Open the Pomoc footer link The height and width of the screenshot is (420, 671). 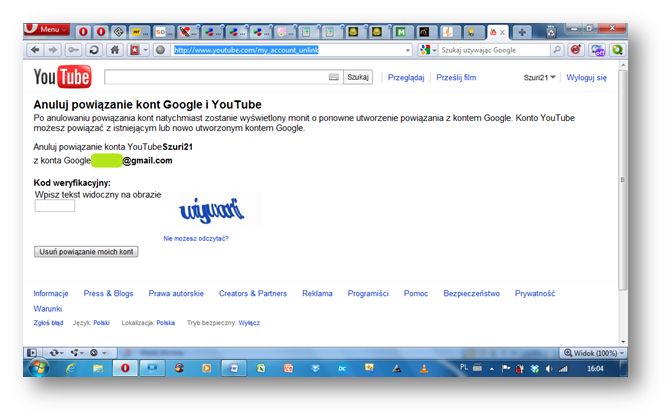416,293
